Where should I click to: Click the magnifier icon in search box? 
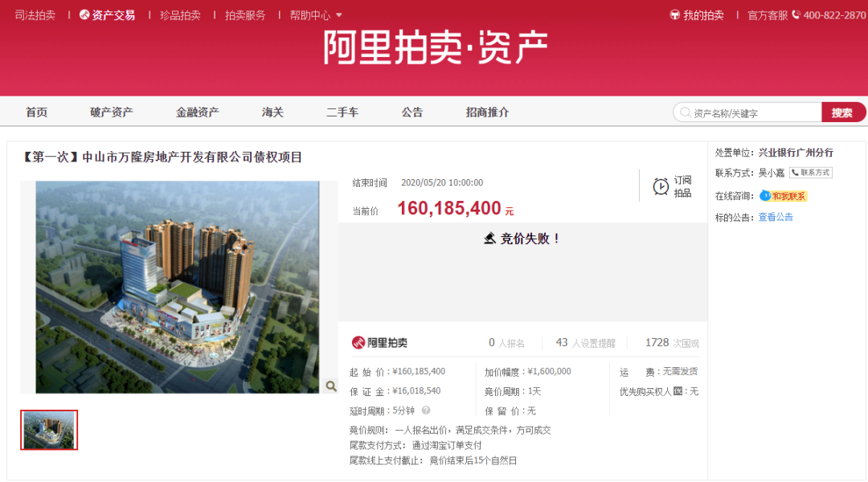tap(686, 112)
